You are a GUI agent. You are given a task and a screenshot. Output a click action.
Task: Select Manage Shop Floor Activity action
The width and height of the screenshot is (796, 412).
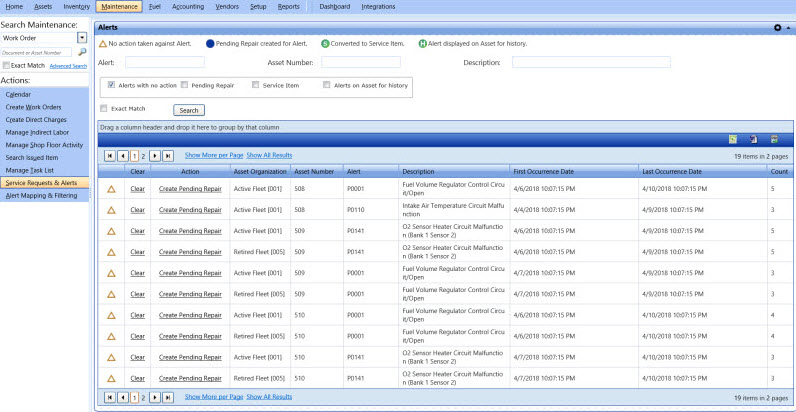(x=45, y=145)
